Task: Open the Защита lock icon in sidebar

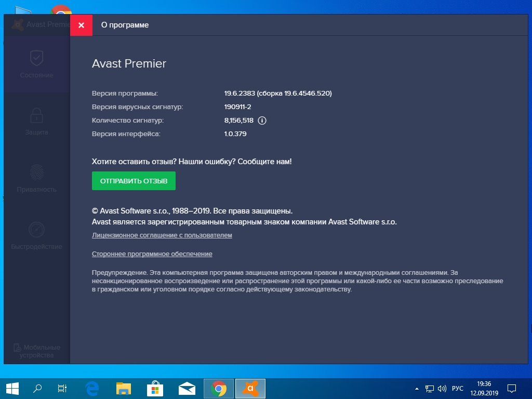Action: [37, 115]
